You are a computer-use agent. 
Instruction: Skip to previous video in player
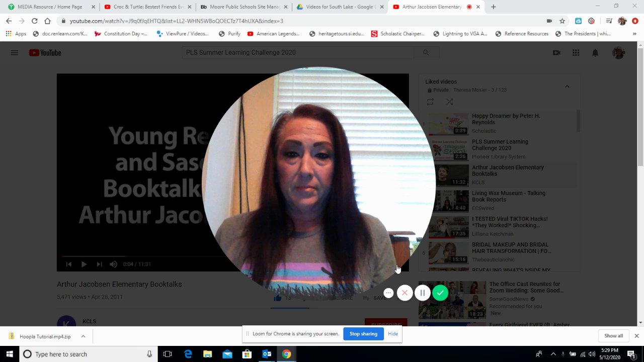point(69,264)
